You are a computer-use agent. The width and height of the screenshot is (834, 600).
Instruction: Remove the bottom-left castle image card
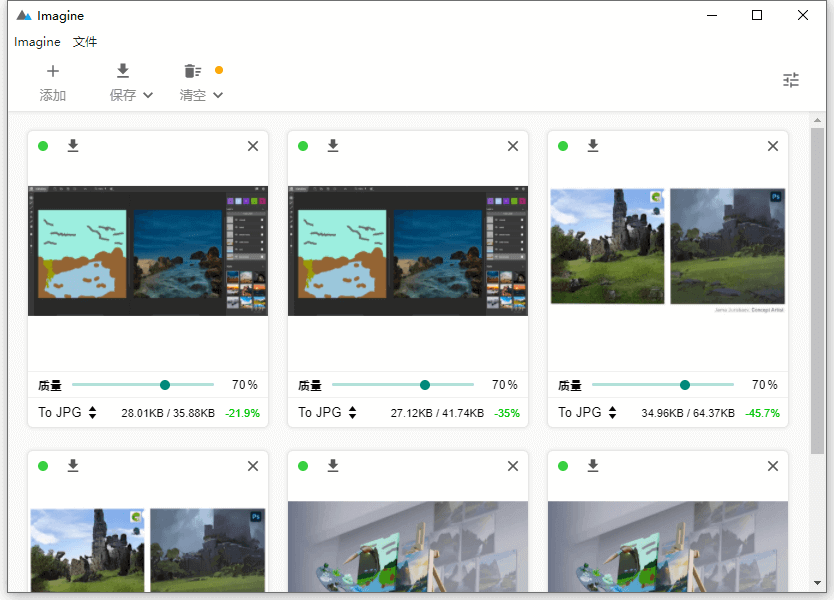pyautogui.click(x=253, y=466)
